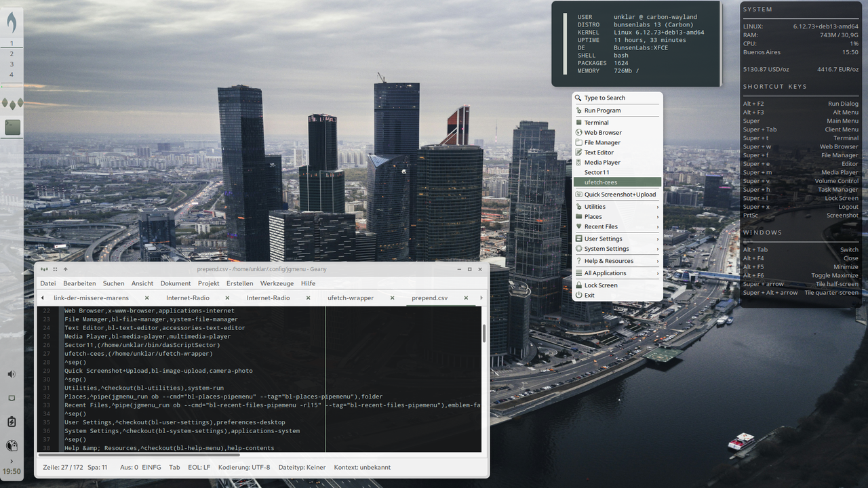This screenshot has width=868, height=488.
Task: Select the highlighted ufetch-cees entry
Action: coord(617,182)
